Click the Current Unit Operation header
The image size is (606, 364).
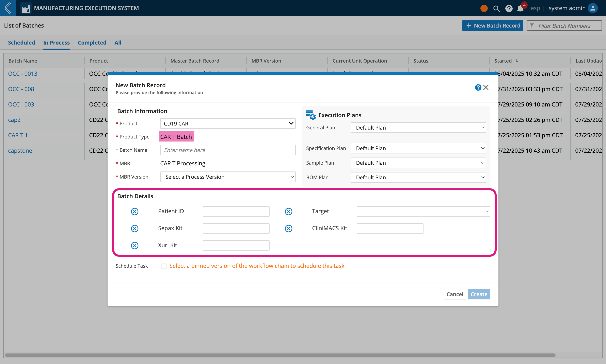tap(360, 61)
